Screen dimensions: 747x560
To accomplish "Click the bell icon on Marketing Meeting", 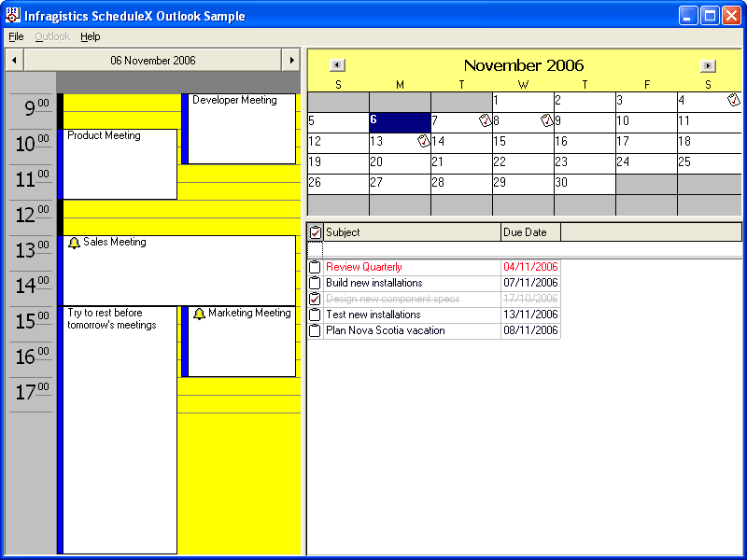I will coord(199,314).
